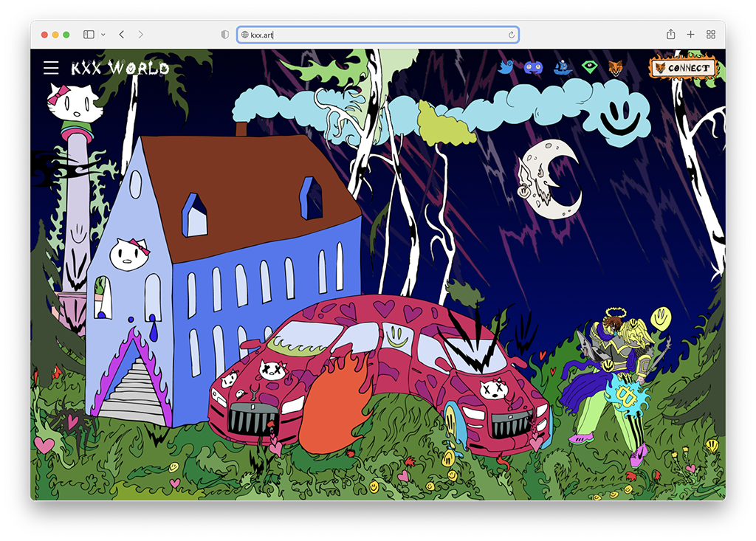Toggle the Safari sidebar

pyautogui.click(x=89, y=35)
